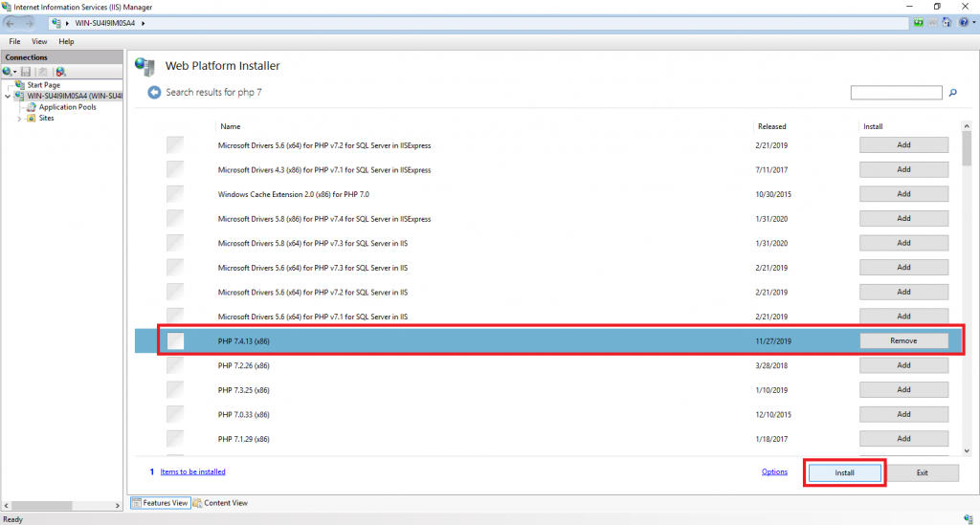980x525 pixels.
Task: Click the Released column header
Action: 772,126
